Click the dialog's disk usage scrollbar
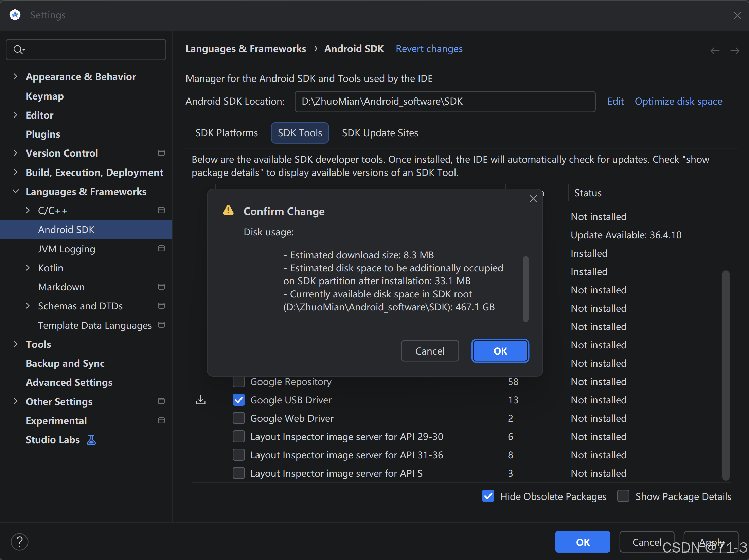The width and height of the screenshot is (749, 560). (525, 289)
